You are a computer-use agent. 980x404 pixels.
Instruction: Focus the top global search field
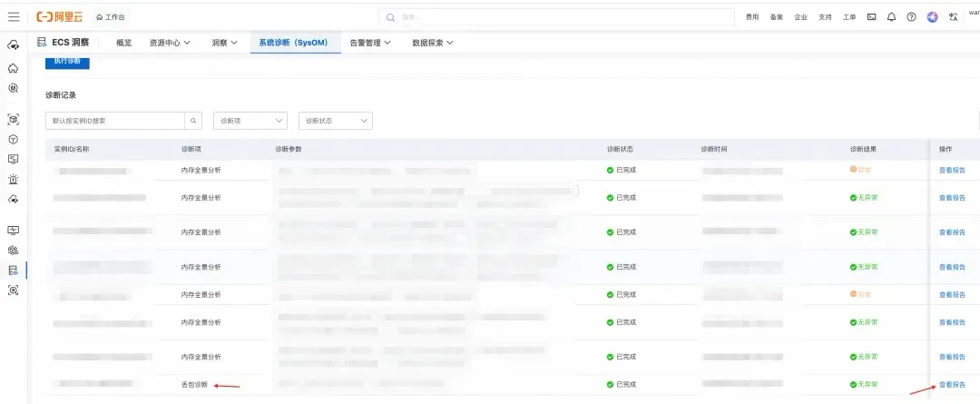(556, 17)
